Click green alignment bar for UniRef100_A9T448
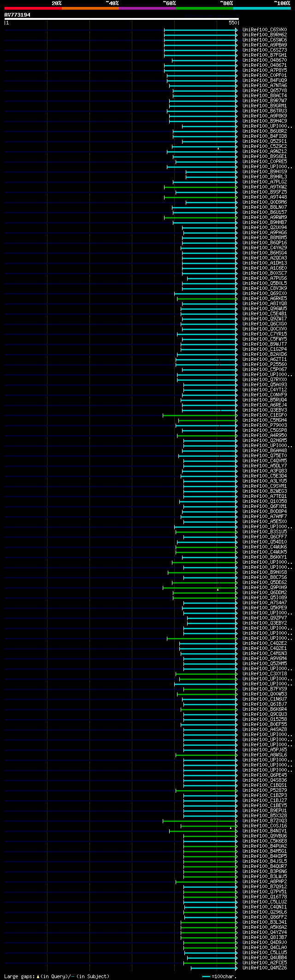This screenshot has height=980, width=295. click(200, 197)
